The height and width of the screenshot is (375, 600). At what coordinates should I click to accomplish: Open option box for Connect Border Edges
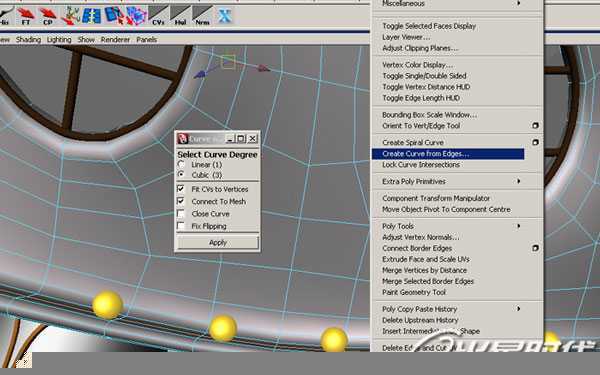pos(535,248)
